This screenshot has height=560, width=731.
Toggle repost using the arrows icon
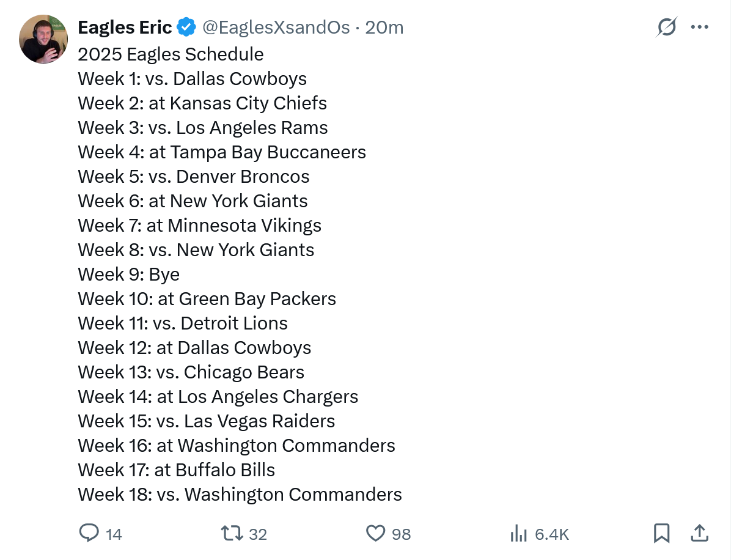tap(232, 534)
